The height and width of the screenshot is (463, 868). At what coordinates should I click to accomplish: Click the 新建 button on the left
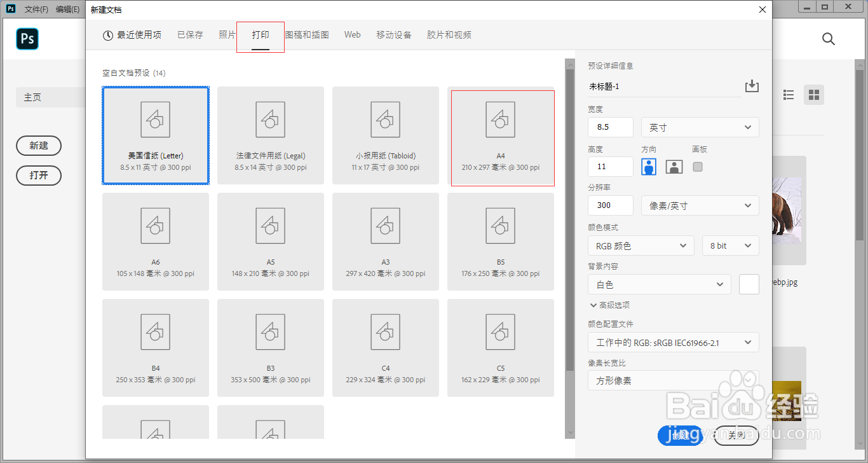[x=39, y=146]
